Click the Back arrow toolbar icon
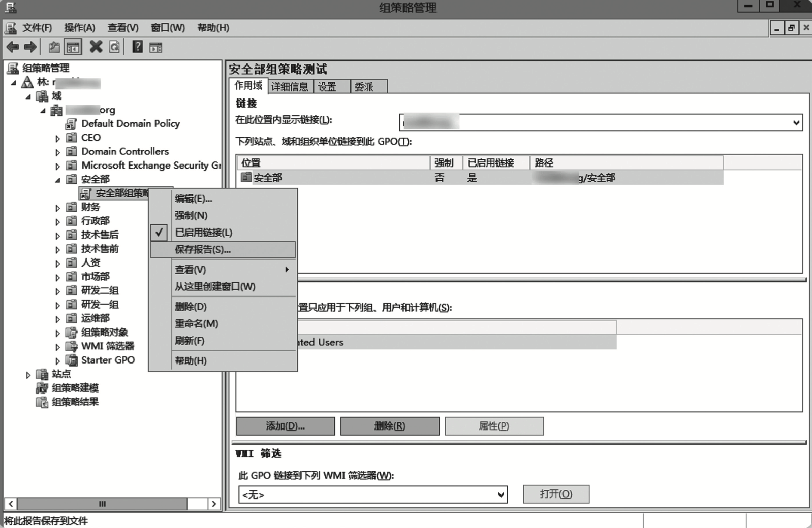The image size is (812, 528). click(13, 47)
